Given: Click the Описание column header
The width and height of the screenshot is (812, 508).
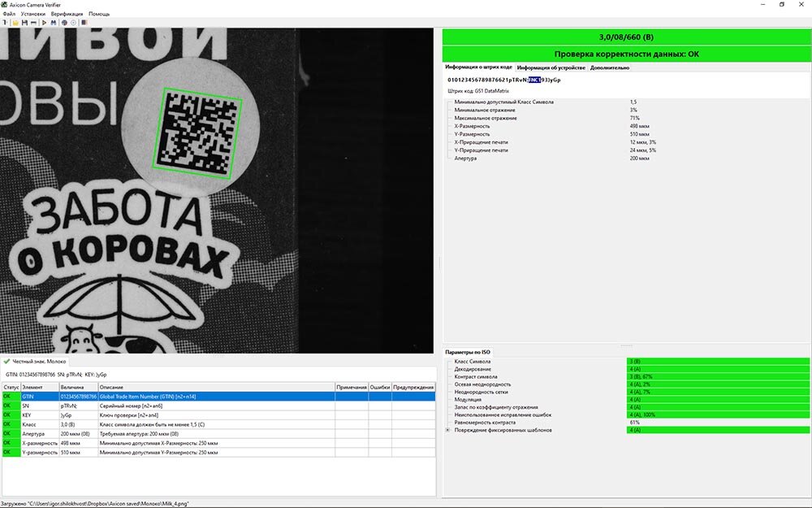Looking at the screenshot, I should [x=217, y=387].
